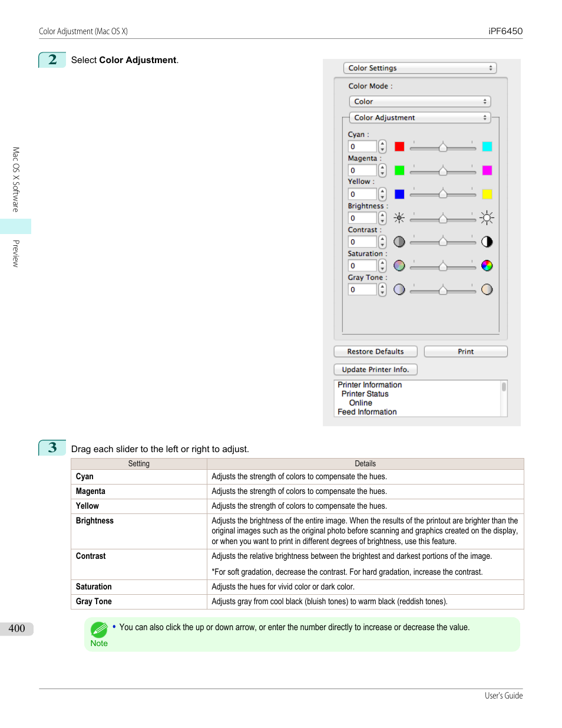
Task: Click the Gray Tone value stepper arrows
Action: click(x=382, y=289)
